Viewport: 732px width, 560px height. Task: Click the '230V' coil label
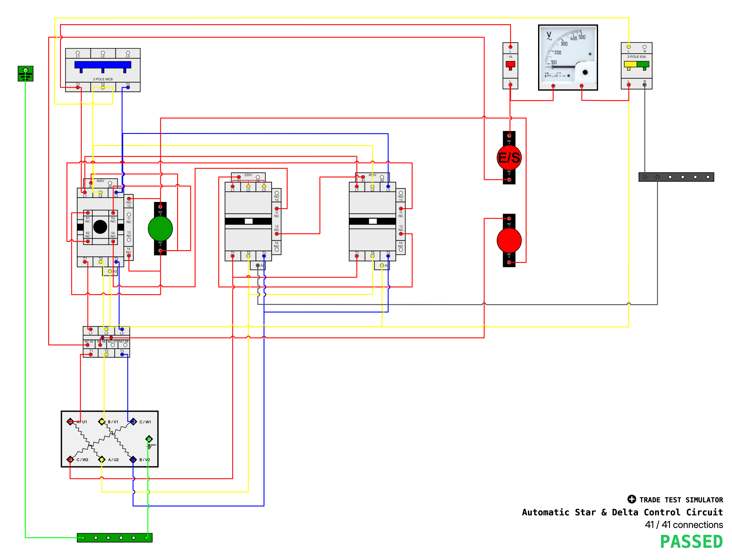(x=248, y=175)
